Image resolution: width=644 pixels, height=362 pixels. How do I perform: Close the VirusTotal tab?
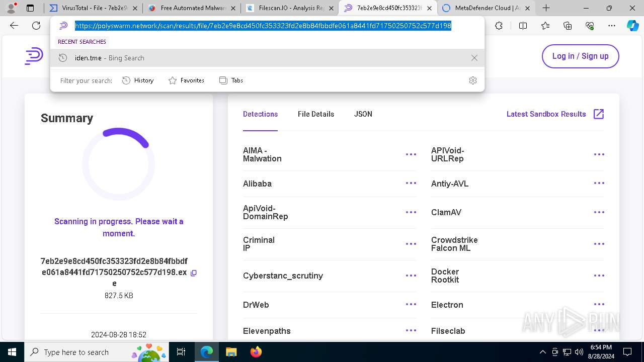point(135,8)
